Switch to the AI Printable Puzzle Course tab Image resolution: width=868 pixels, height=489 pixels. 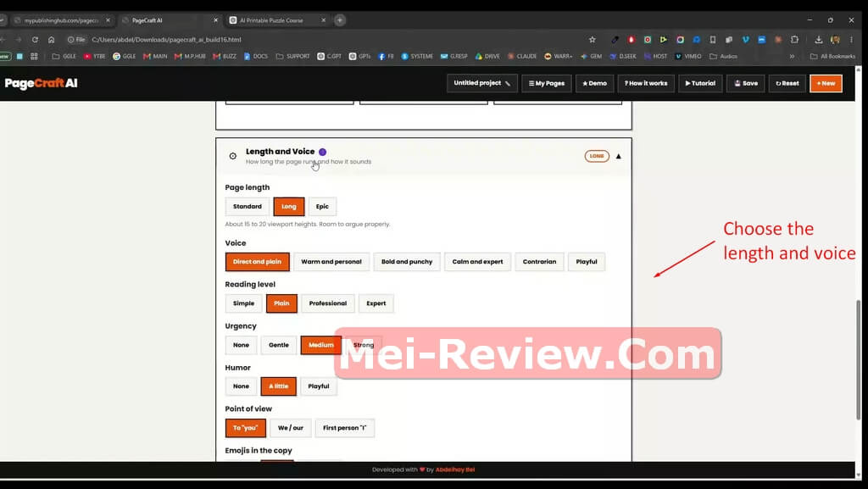tap(271, 20)
